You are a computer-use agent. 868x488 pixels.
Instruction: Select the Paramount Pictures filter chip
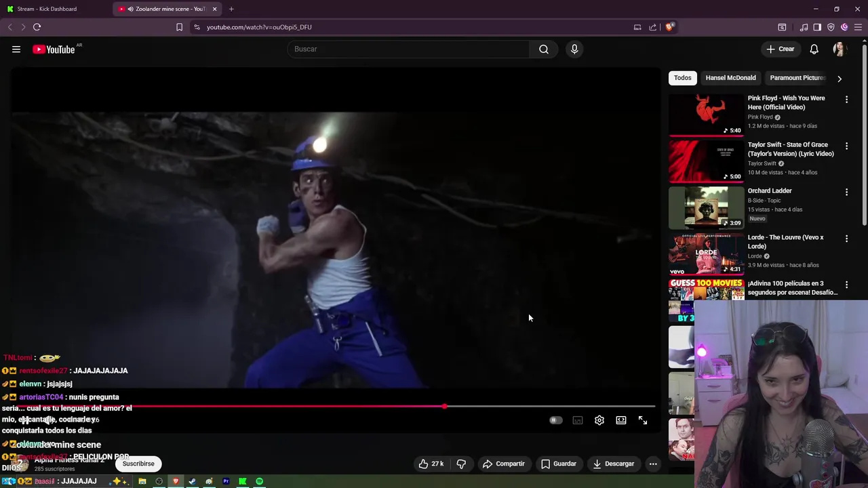(x=796, y=78)
